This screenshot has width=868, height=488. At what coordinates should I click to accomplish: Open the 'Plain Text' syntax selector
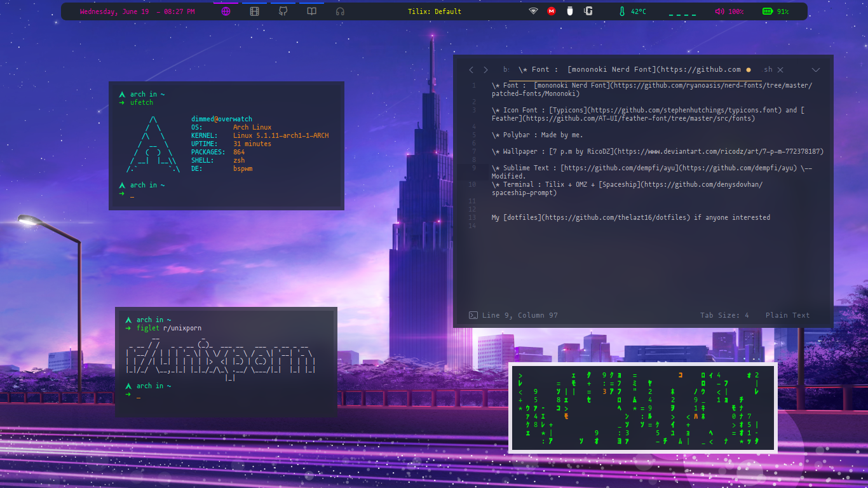(788, 315)
